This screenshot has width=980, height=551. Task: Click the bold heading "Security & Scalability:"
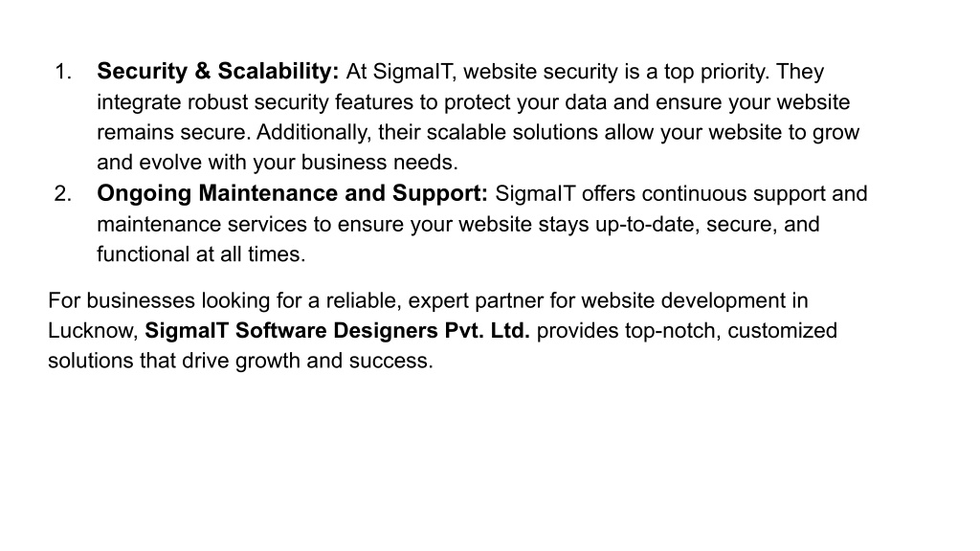pyautogui.click(x=217, y=71)
